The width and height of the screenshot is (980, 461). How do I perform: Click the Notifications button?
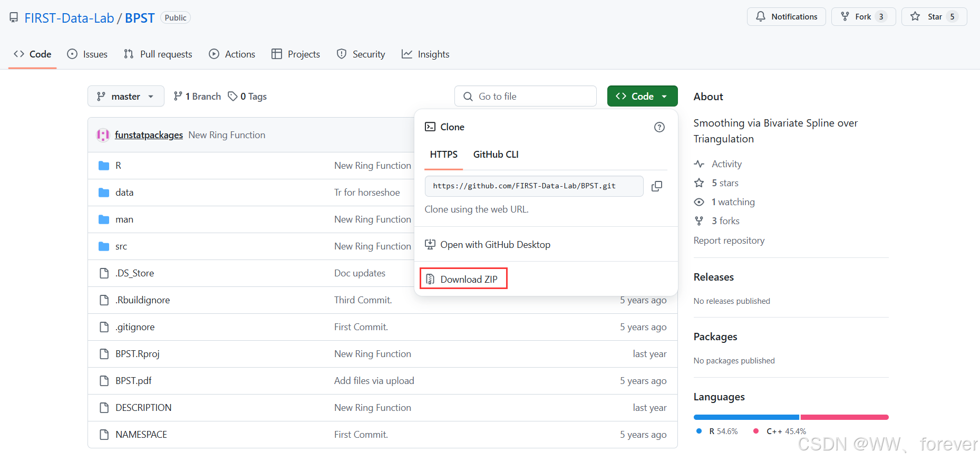pos(786,17)
